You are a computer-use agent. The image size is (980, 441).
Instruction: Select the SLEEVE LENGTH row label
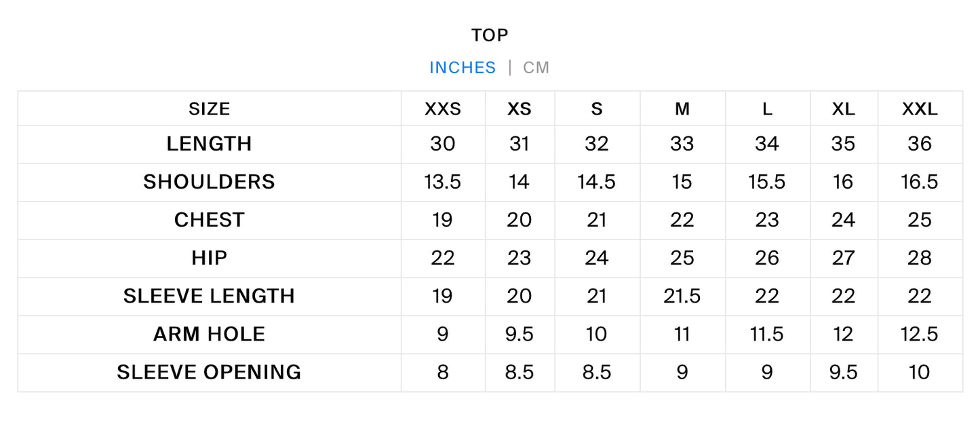click(x=209, y=296)
